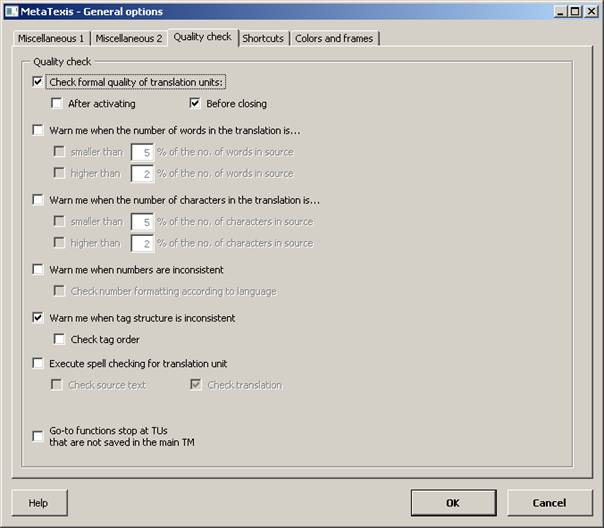
Task: Click the MetaTexis title bar icon
Action: coord(12,11)
